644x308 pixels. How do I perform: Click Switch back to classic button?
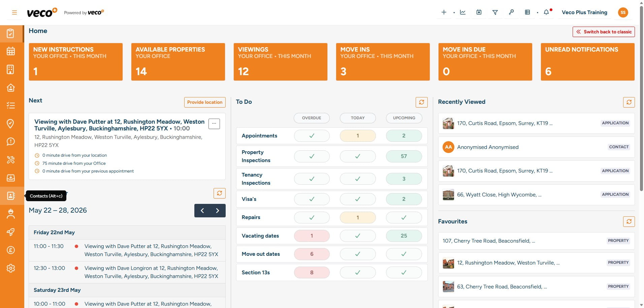click(604, 32)
